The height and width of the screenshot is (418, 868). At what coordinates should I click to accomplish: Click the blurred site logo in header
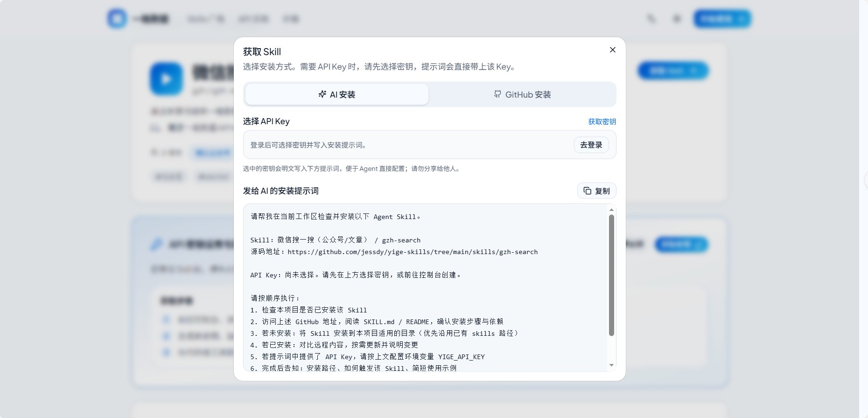point(117,19)
